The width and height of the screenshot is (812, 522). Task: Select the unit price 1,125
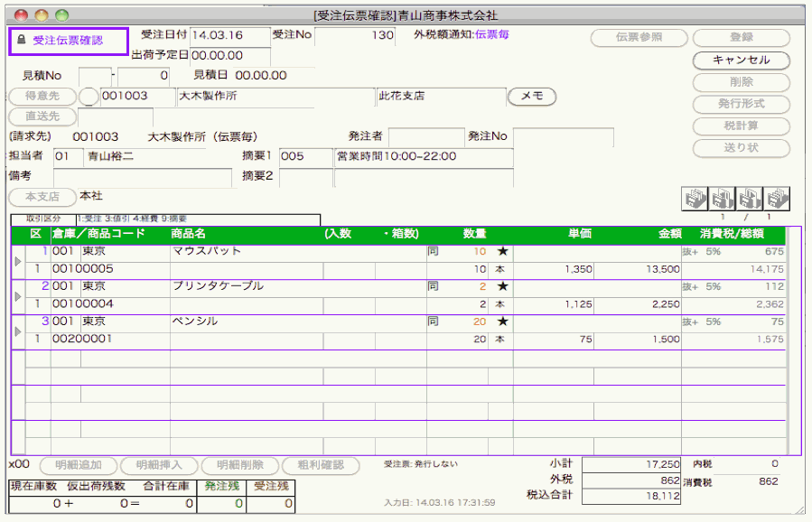[x=578, y=304]
